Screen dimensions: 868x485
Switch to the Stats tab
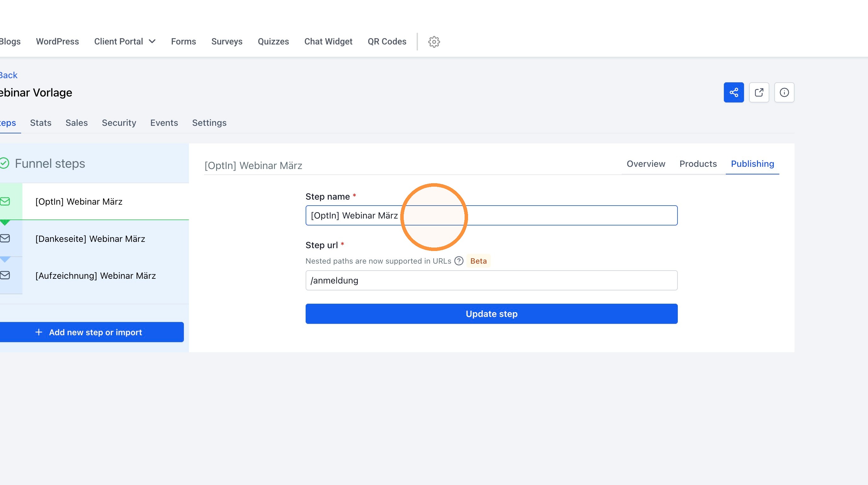click(41, 123)
